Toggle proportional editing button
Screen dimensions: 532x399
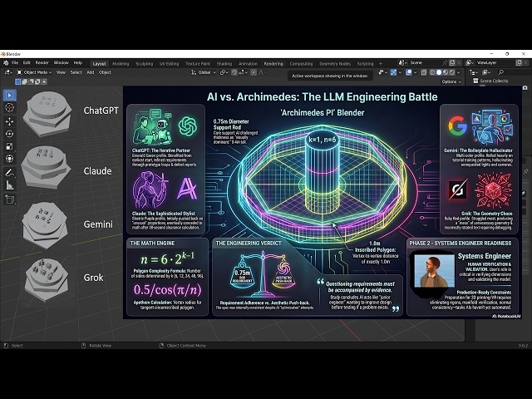[254, 72]
